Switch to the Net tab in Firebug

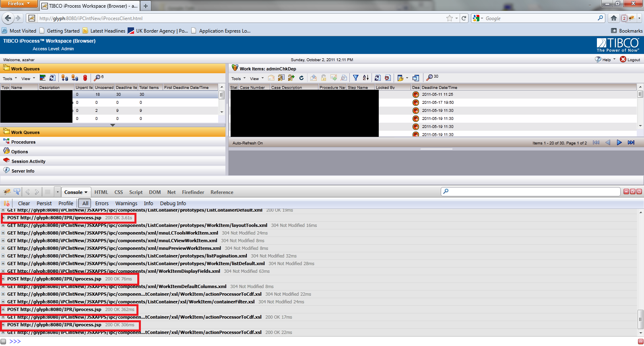171,192
